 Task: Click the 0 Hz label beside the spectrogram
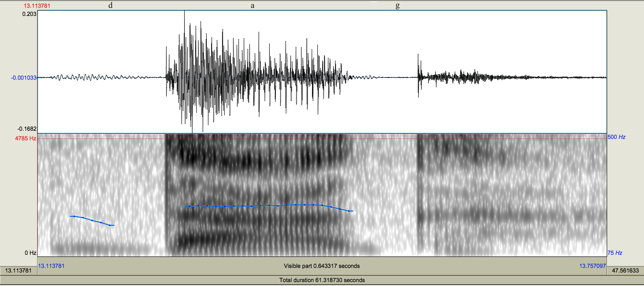(30, 253)
